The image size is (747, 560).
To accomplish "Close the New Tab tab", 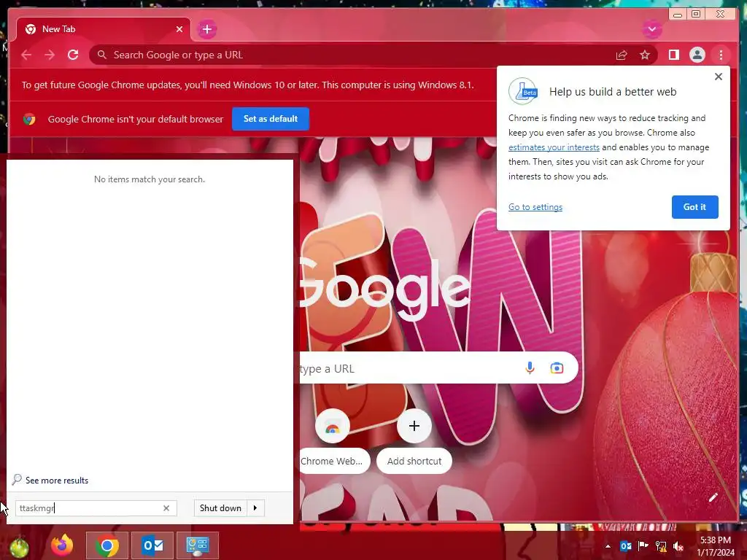I will click(179, 29).
